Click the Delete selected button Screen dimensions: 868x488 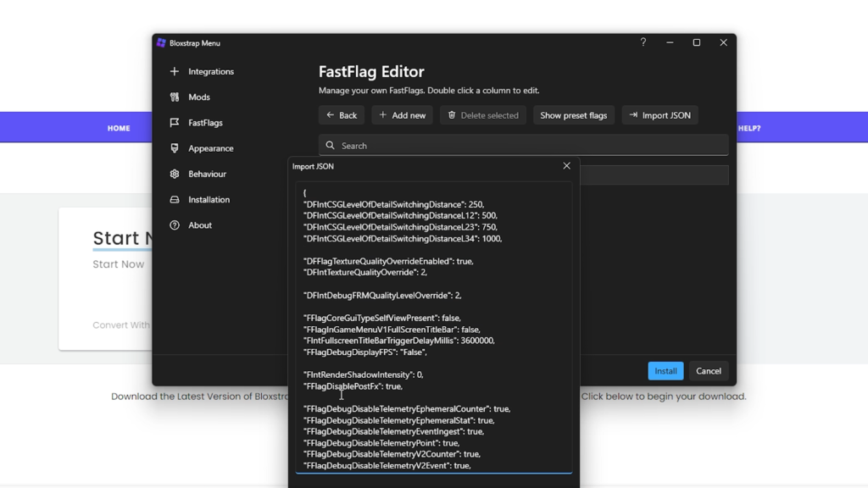pos(483,115)
